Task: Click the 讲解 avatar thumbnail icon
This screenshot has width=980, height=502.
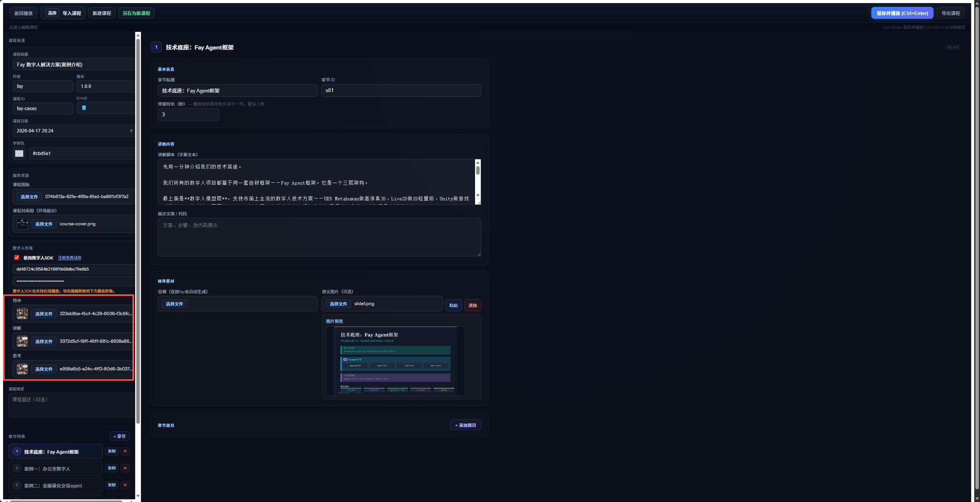Action: tap(22, 341)
